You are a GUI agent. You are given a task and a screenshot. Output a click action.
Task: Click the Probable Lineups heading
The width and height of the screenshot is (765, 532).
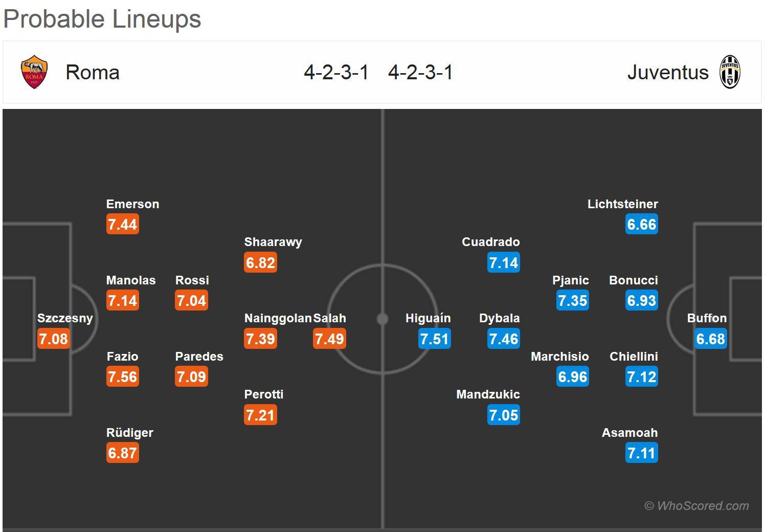point(102,19)
